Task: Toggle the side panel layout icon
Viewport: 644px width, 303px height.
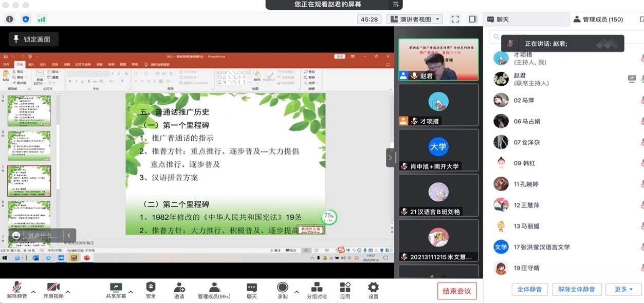Action: 472,19
